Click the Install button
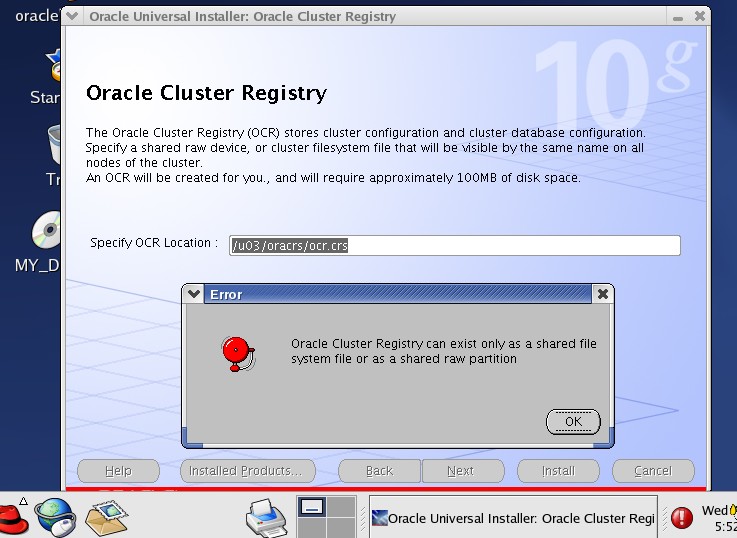 [558, 471]
